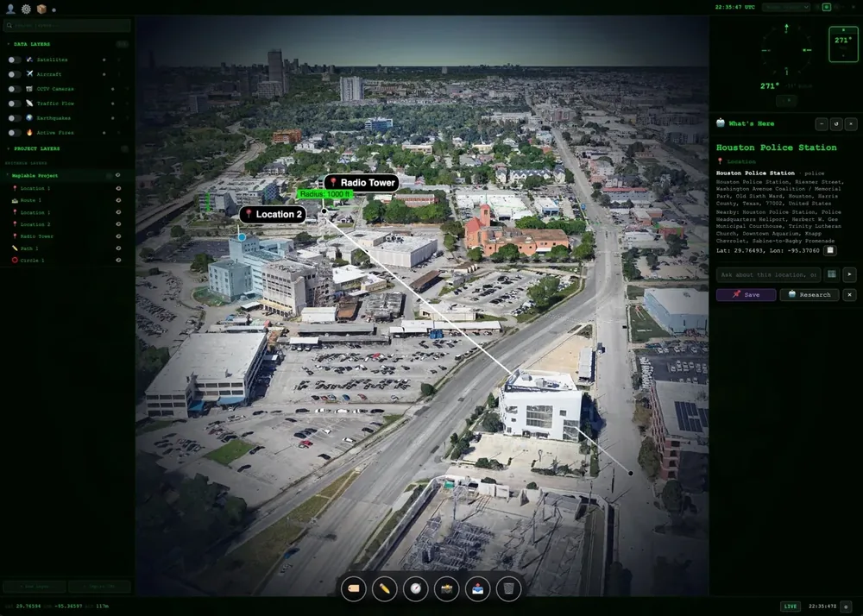Image resolution: width=863 pixels, height=616 pixels.
Task: Click the Location 2 map label
Action: tap(273, 214)
